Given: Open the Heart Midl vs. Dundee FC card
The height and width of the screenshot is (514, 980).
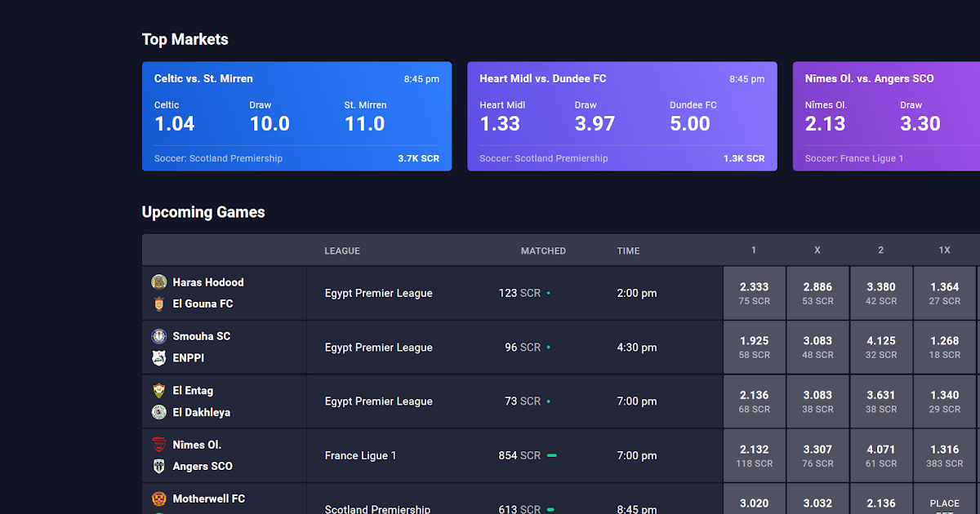Looking at the screenshot, I should pos(622,116).
